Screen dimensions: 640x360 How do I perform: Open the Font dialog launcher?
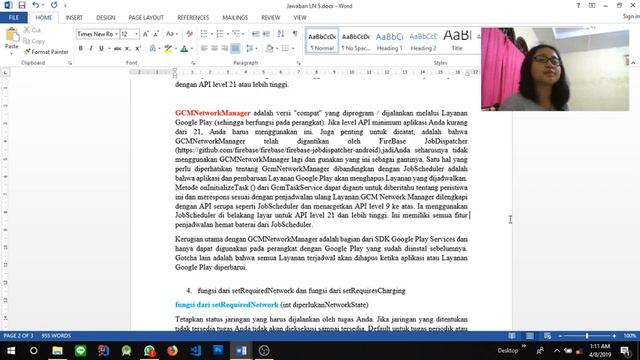coord(193,63)
